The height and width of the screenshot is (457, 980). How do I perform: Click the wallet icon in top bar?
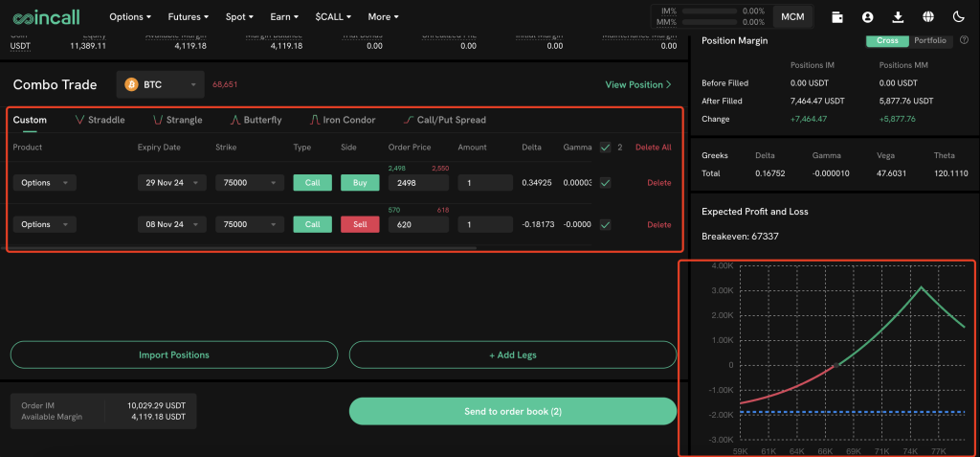pyautogui.click(x=837, y=16)
